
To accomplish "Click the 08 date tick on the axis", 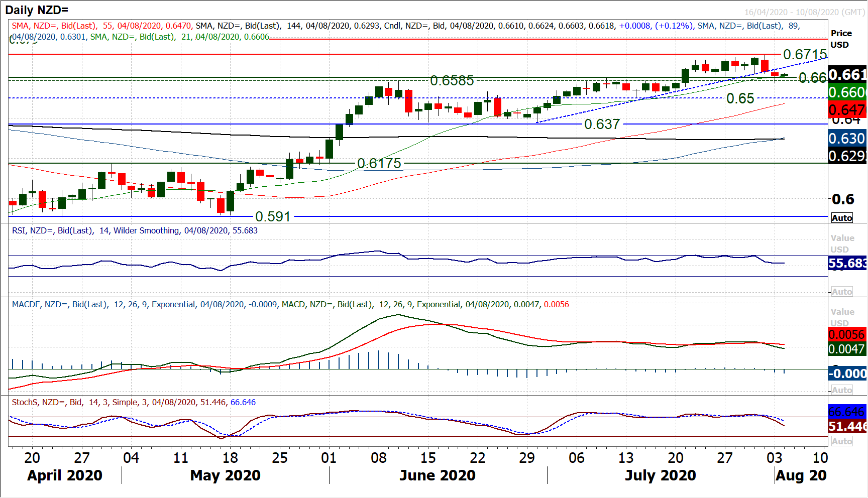I will click(379, 458).
